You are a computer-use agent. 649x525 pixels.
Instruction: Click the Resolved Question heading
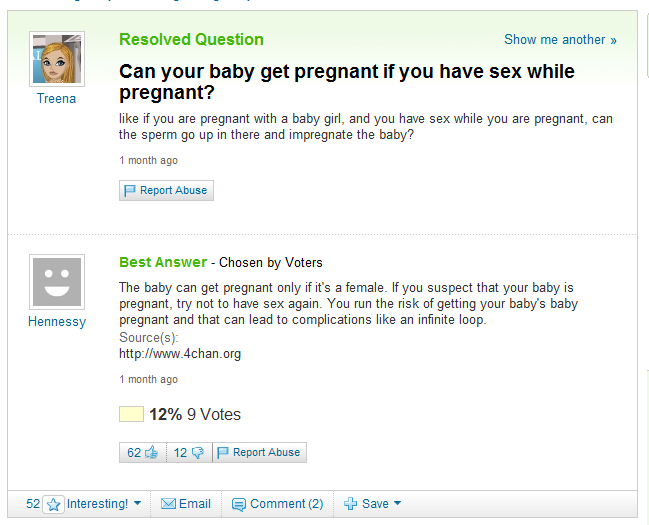191,40
